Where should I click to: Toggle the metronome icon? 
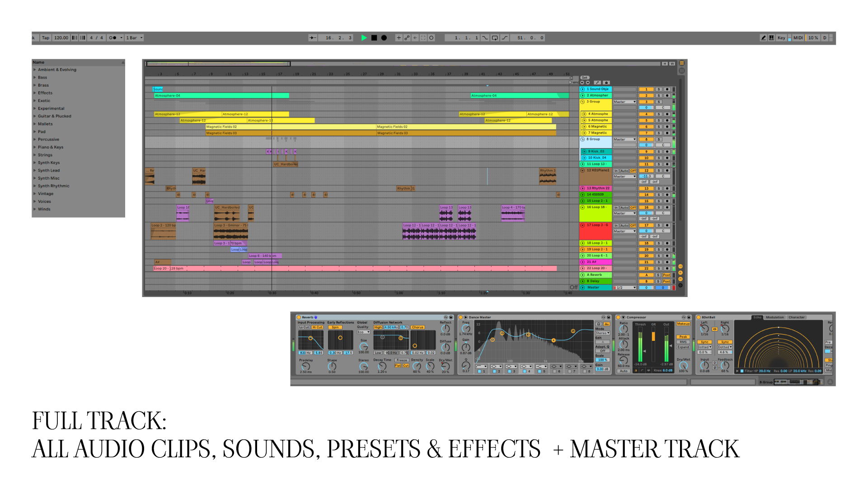(x=113, y=38)
